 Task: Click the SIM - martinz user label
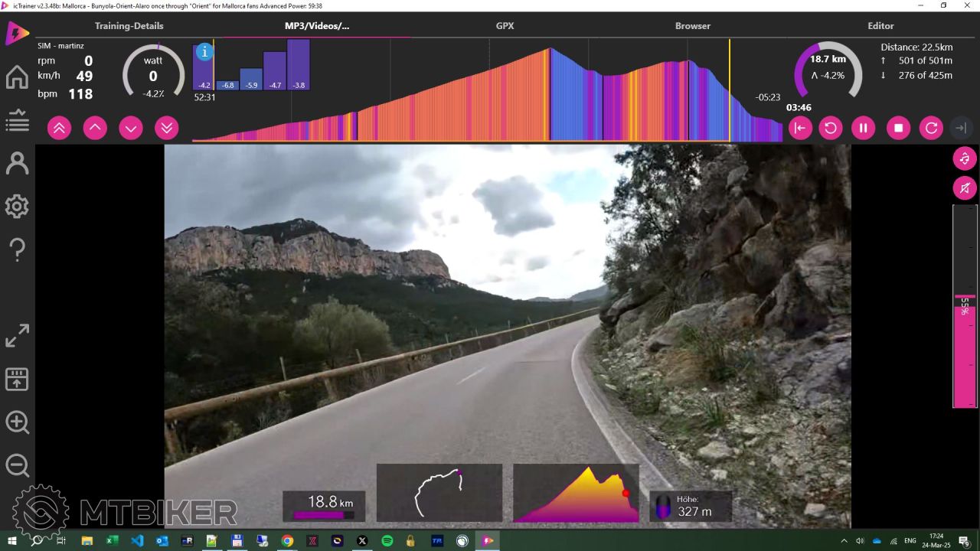point(60,46)
